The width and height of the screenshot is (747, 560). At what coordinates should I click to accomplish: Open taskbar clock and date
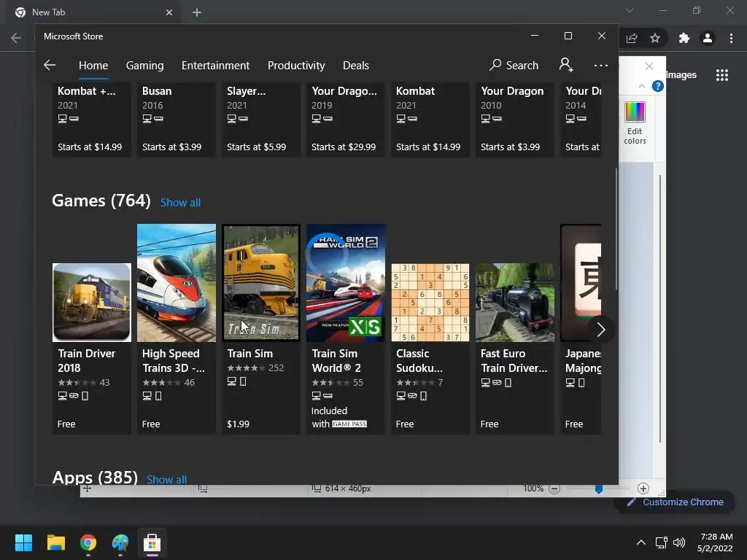(716, 542)
